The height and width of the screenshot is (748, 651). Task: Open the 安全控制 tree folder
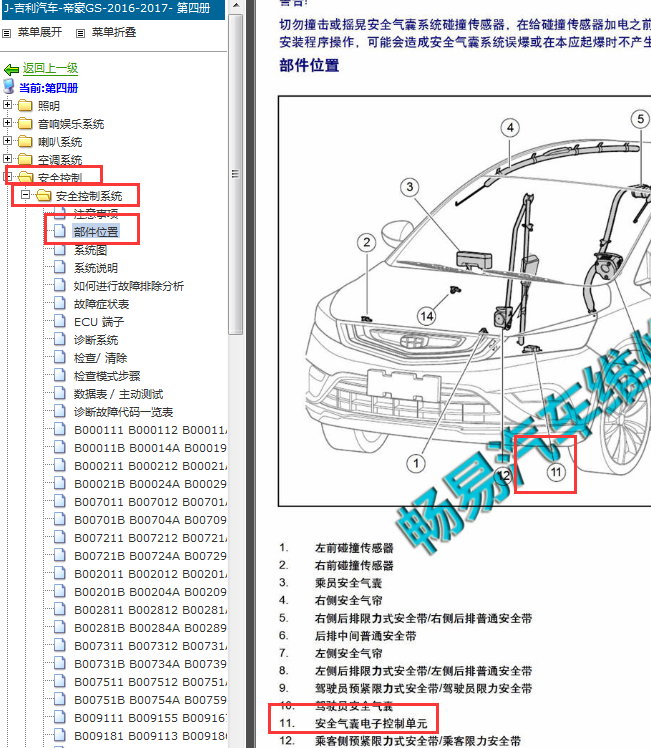tap(60, 178)
